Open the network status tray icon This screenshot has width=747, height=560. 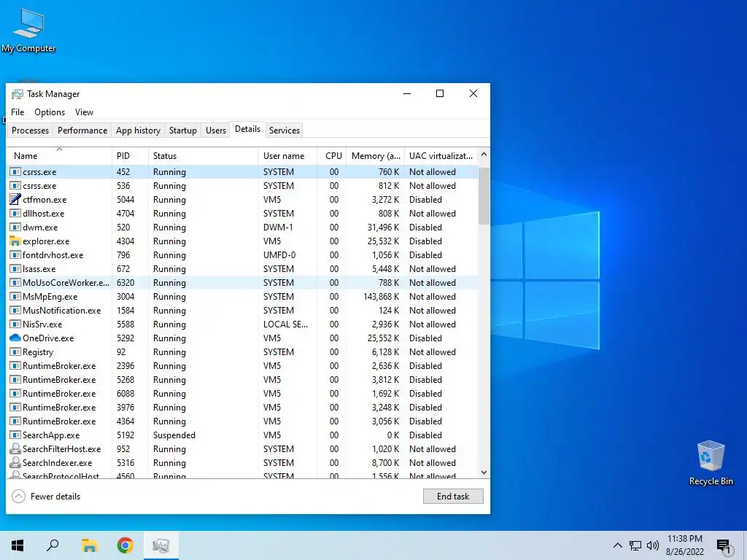[635, 545]
